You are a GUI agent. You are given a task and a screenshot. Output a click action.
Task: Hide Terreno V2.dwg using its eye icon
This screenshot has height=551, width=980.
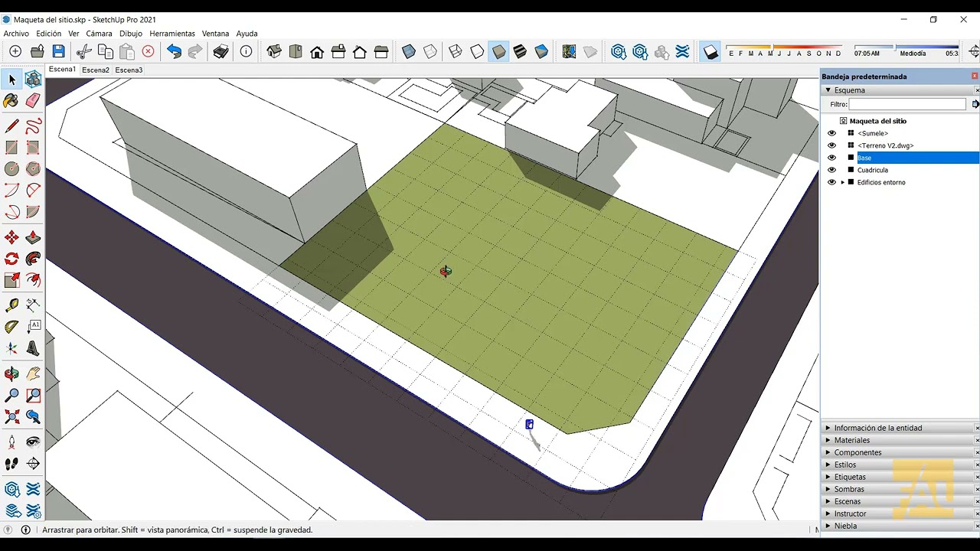tap(831, 145)
